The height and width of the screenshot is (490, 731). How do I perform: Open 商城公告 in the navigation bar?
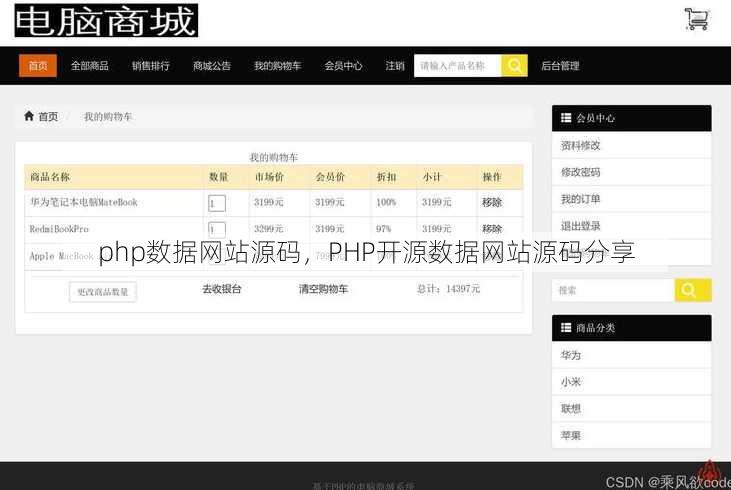[212, 66]
